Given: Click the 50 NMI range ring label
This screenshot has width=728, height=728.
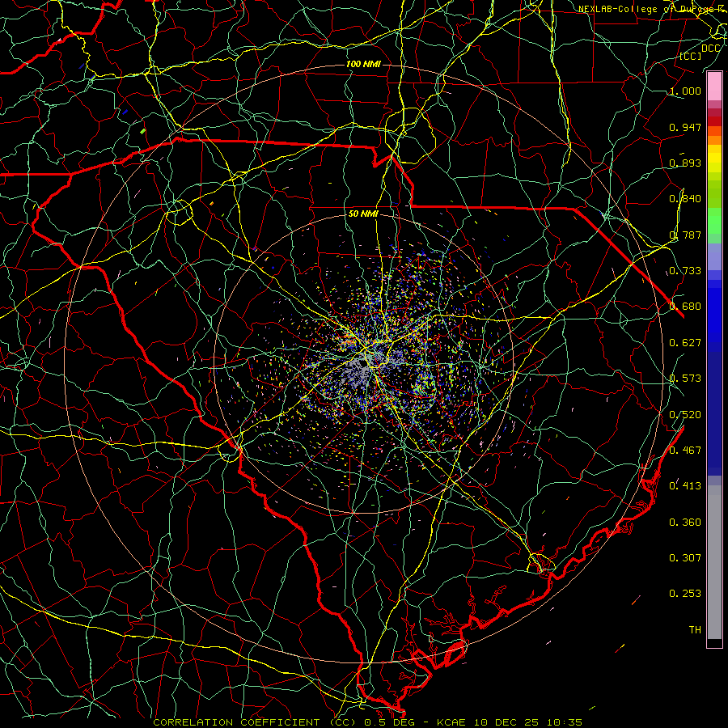Looking at the screenshot, I should 363,214.
